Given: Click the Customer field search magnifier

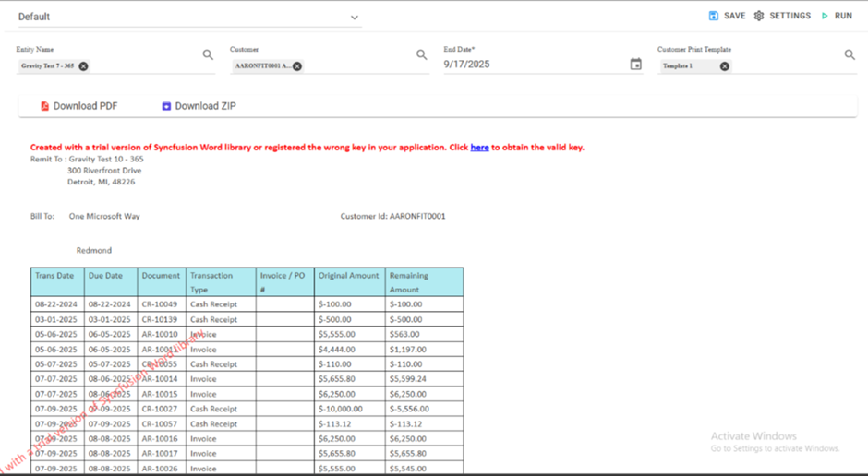Looking at the screenshot, I should pos(422,55).
